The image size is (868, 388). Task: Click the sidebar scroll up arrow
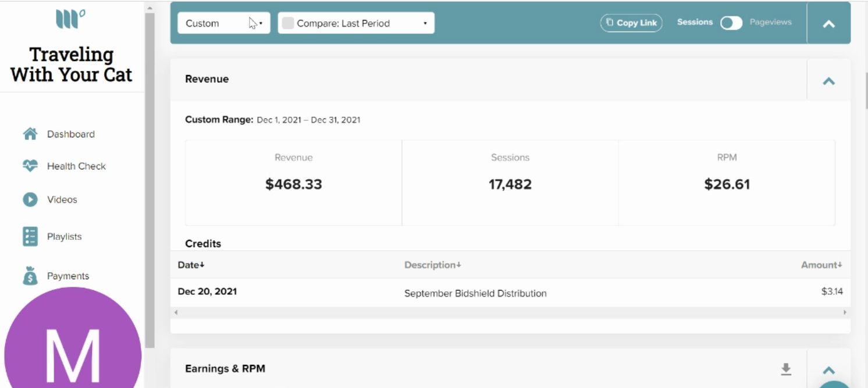pyautogui.click(x=150, y=8)
